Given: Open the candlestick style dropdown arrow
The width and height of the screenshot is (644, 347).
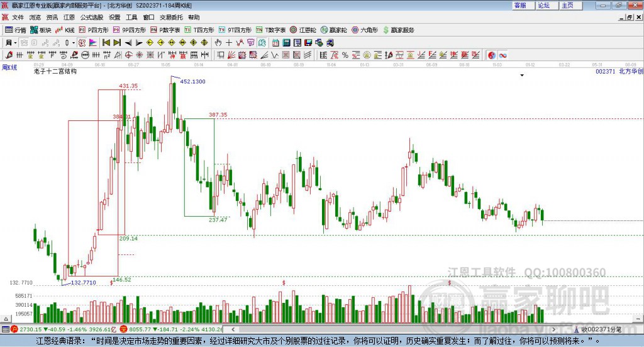Looking at the screenshot, I should pyautogui.click(x=74, y=43).
